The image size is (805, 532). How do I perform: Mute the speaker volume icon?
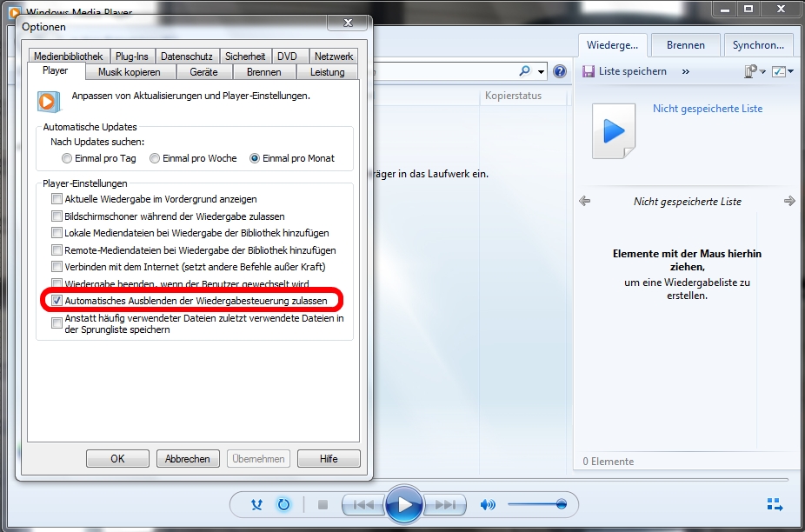[x=487, y=505]
